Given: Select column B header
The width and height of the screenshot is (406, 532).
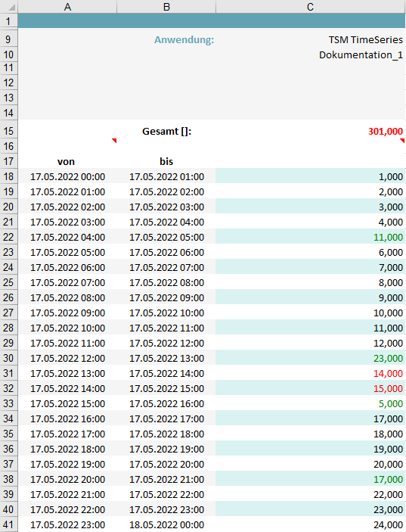Looking at the screenshot, I should coord(166,7).
